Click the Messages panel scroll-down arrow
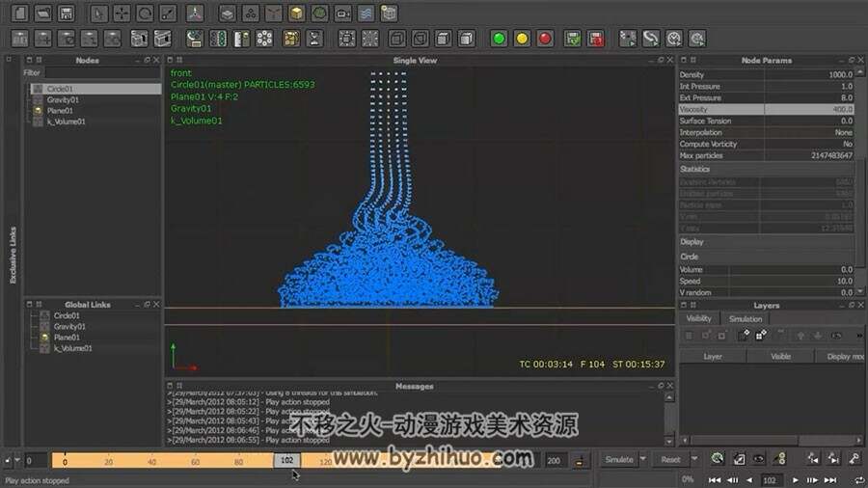 [669, 441]
